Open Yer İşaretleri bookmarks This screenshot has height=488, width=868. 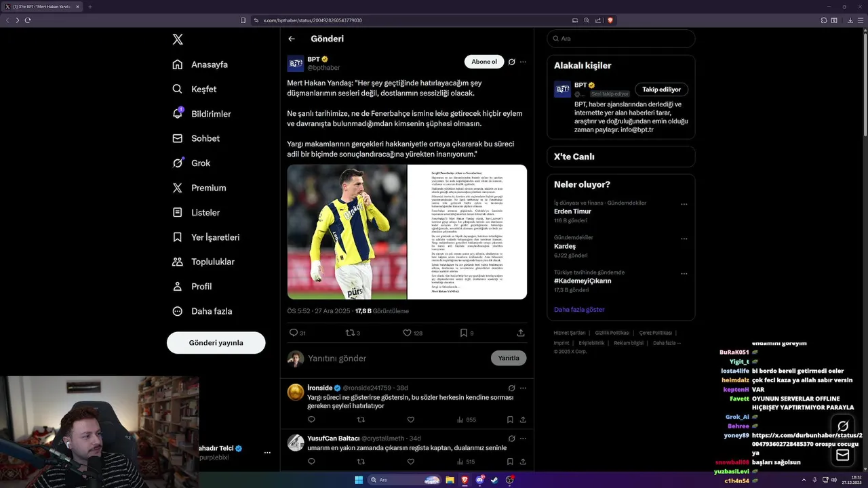205,237
